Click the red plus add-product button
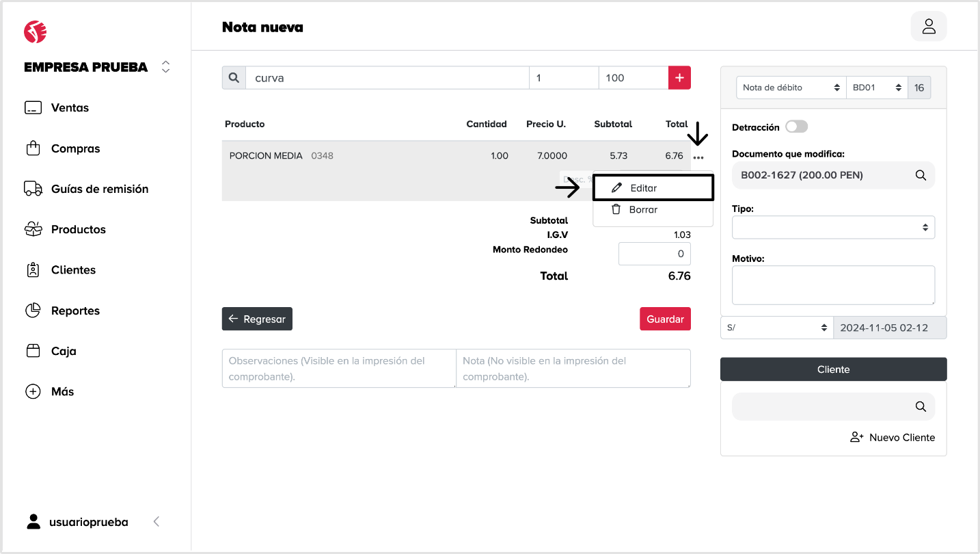 (679, 78)
